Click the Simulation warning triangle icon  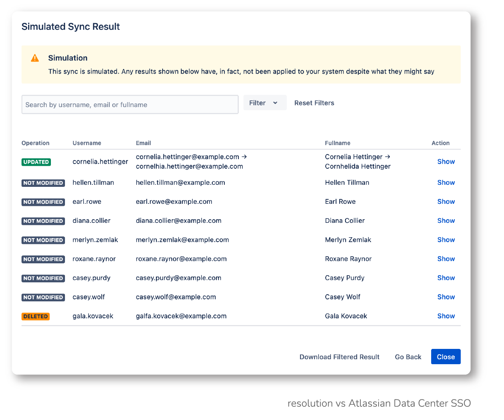click(35, 58)
